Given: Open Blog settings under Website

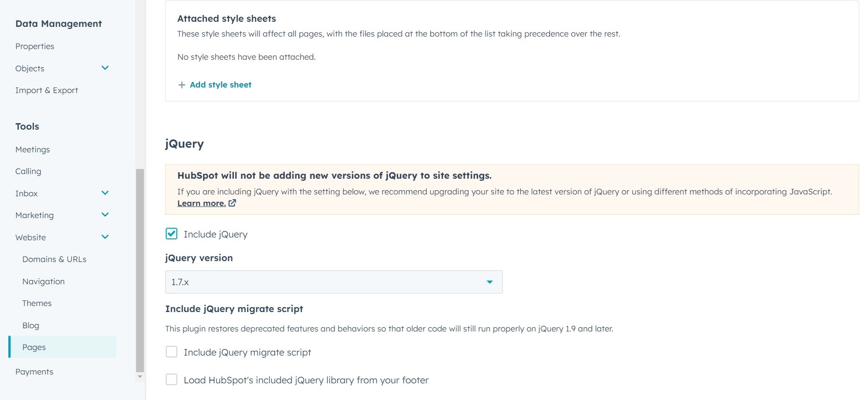Looking at the screenshot, I should [31, 325].
